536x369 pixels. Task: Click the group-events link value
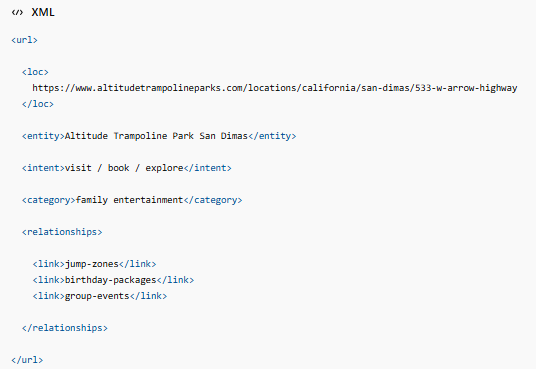(x=97, y=296)
